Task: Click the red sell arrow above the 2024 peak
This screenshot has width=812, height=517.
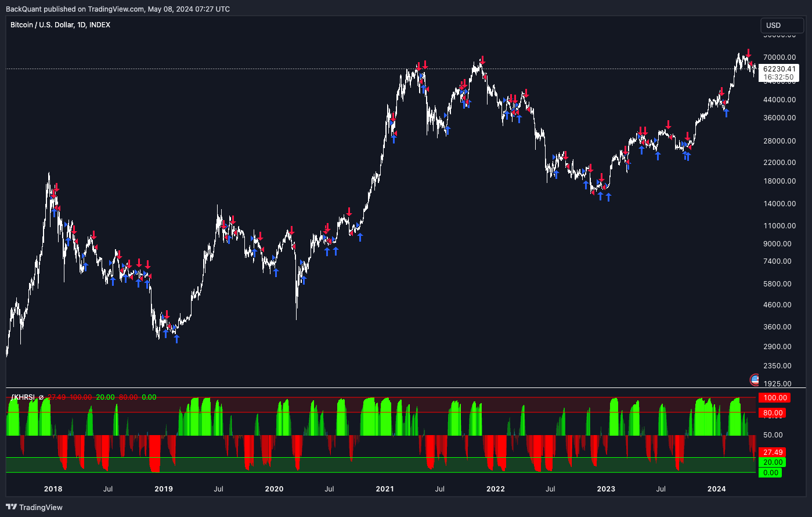Action: [x=749, y=52]
